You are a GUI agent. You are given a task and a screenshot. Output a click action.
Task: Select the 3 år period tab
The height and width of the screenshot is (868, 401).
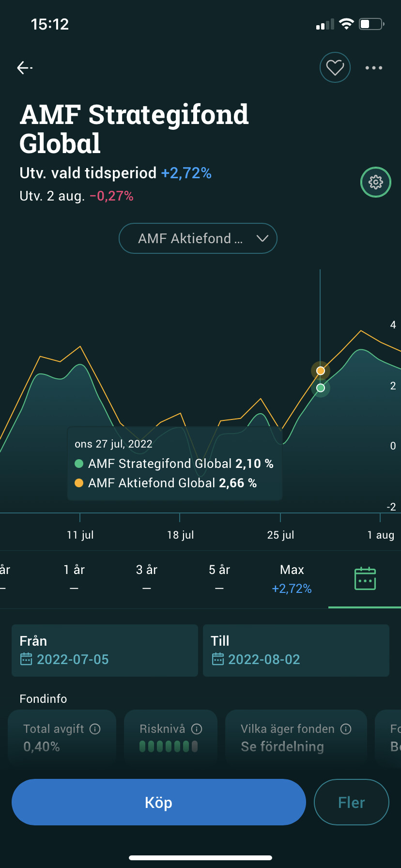[147, 578]
